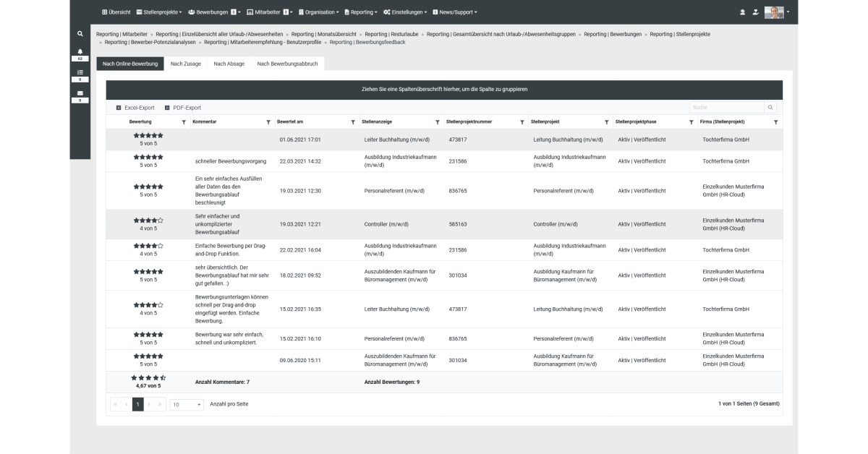Open the Reporting dropdown menu

click(360, 12)
